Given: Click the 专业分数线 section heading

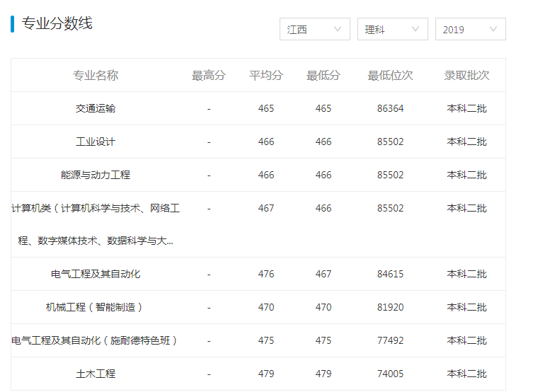Looking at the screenshot, I should click(x=57, y=23).
